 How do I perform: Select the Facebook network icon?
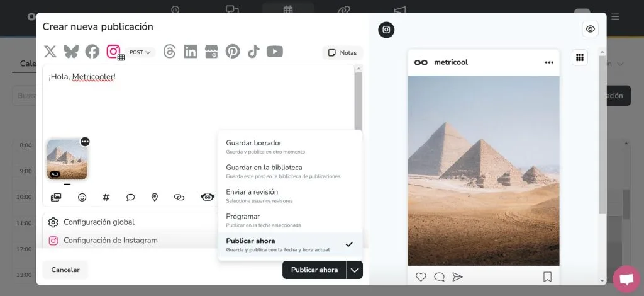pyautogui.click(x=92, y=52)
